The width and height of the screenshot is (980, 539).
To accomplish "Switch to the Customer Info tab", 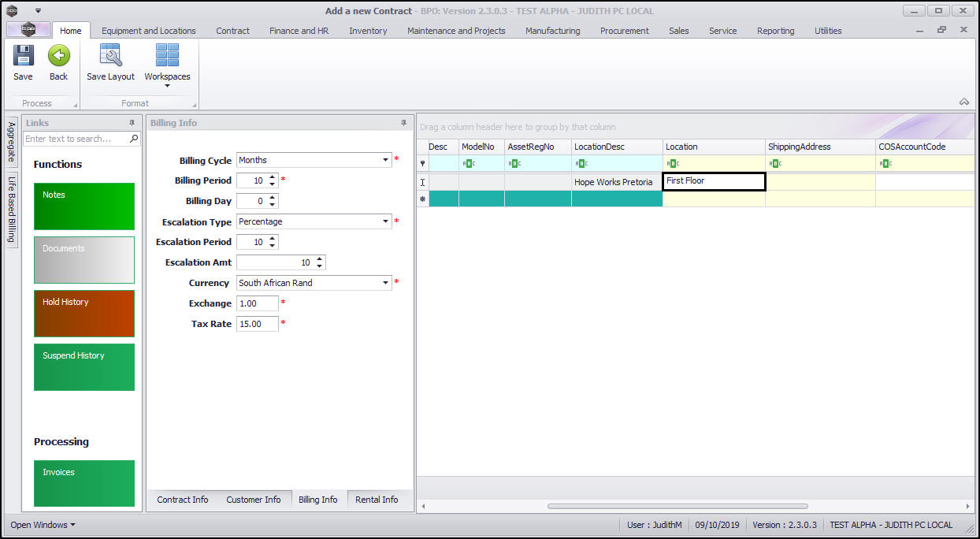I will (x=254, y=500).
